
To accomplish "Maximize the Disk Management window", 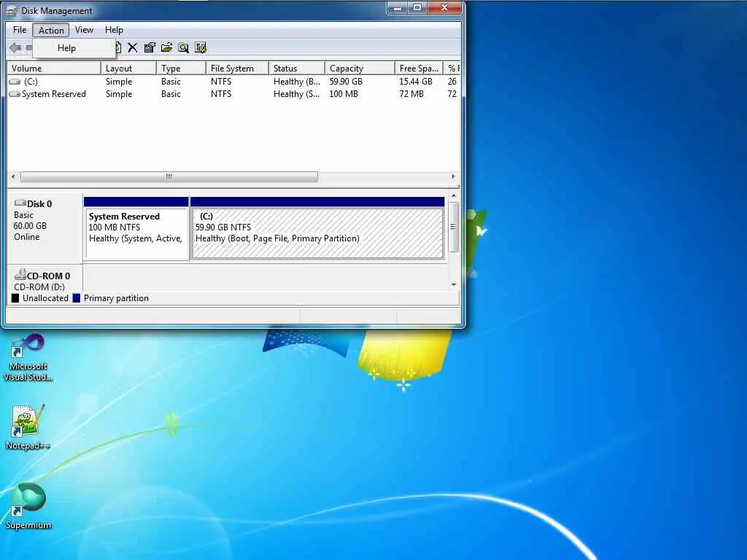I will click(x=417, y=7).
